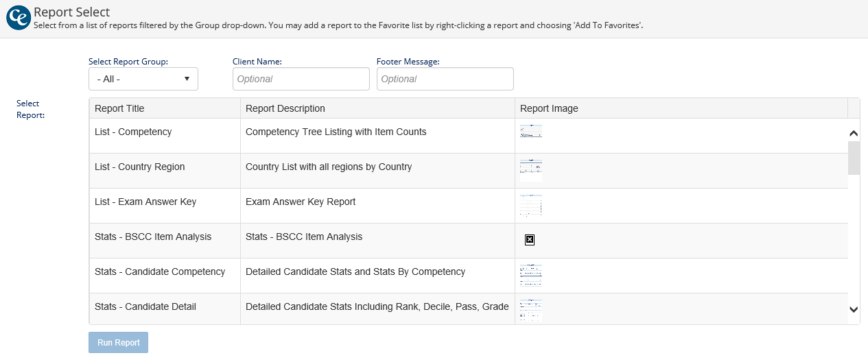Select Stats - BSCC Item Analysis report title
This screenshot has height=362, width=868.
153,237
